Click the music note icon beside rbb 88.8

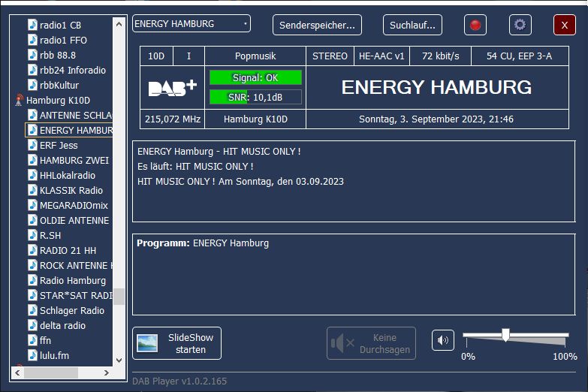32,55
